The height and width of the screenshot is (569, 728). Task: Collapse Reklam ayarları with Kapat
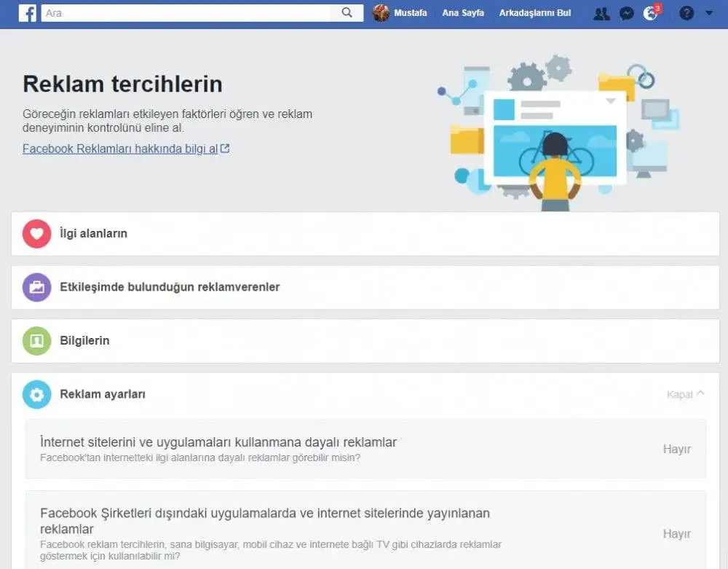click(x=685, y=394)
